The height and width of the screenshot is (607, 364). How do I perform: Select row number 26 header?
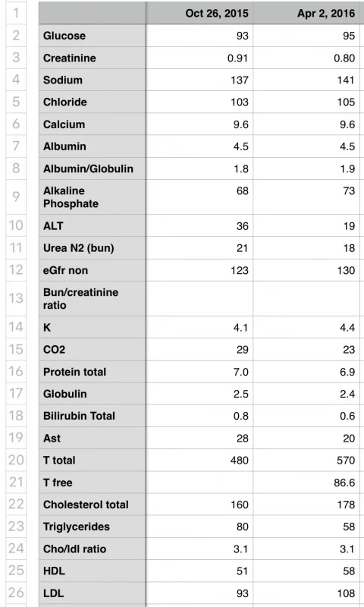16,593
